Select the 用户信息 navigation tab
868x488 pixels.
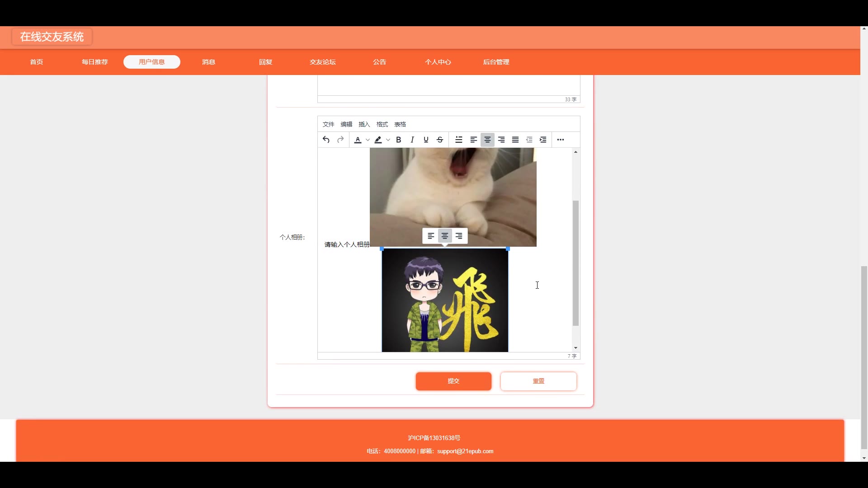click(152, 62)
